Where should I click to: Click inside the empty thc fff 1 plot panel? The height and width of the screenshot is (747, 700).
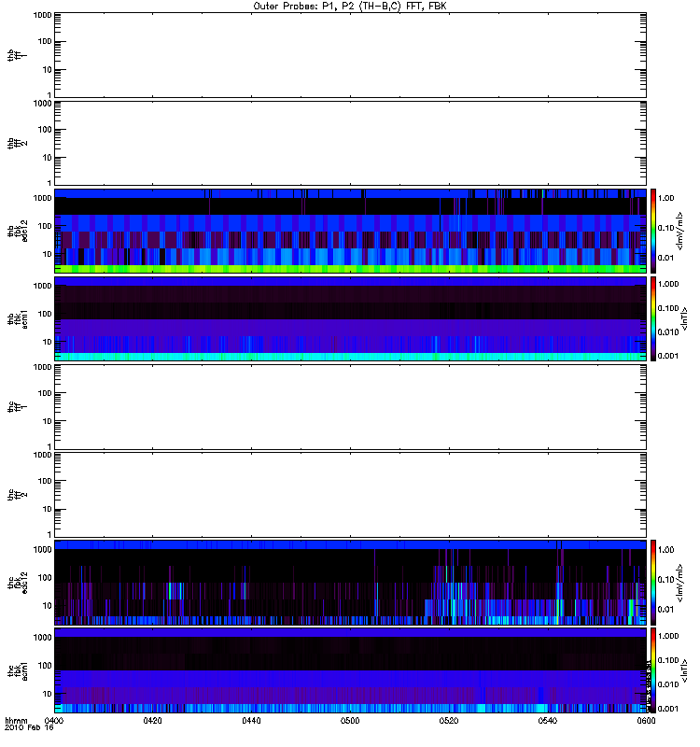click(x=350, y=407)
